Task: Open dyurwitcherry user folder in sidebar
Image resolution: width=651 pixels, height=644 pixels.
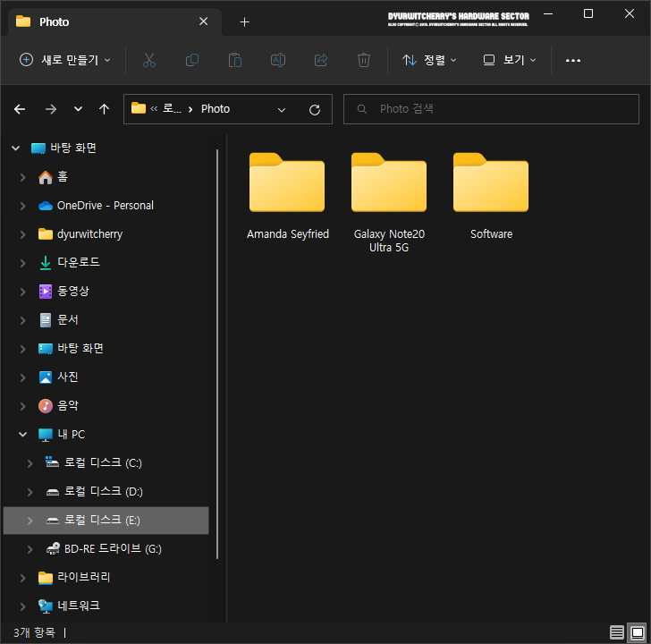Action: pyautogui.click(x=80, y=234)
